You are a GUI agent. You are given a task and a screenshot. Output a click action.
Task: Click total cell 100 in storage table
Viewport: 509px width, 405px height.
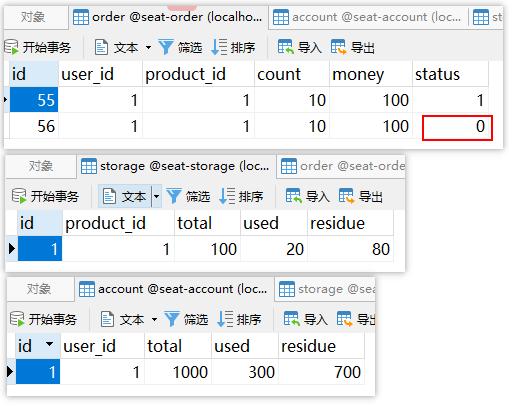coord(207,249)
